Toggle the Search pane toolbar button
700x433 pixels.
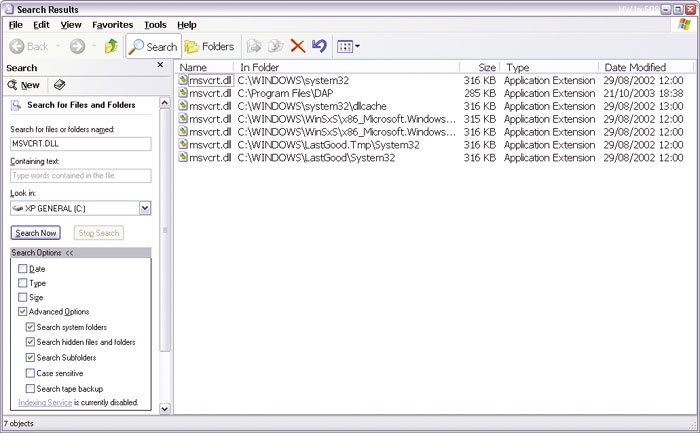pos(154,46)
